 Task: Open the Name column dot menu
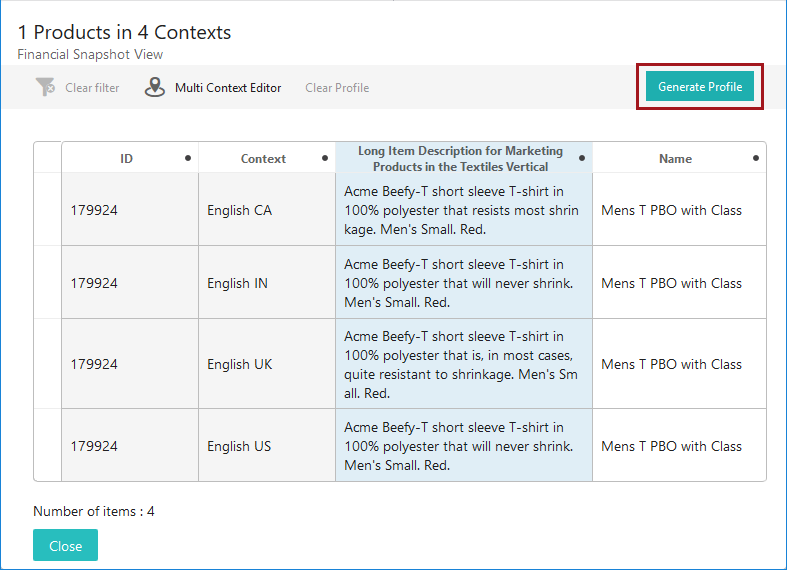point(755,158)
